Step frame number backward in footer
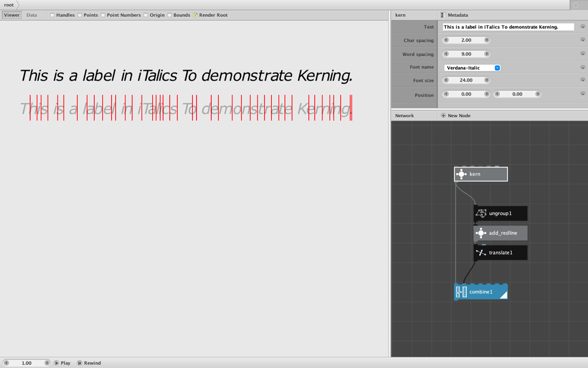 [x=6, y=363]
